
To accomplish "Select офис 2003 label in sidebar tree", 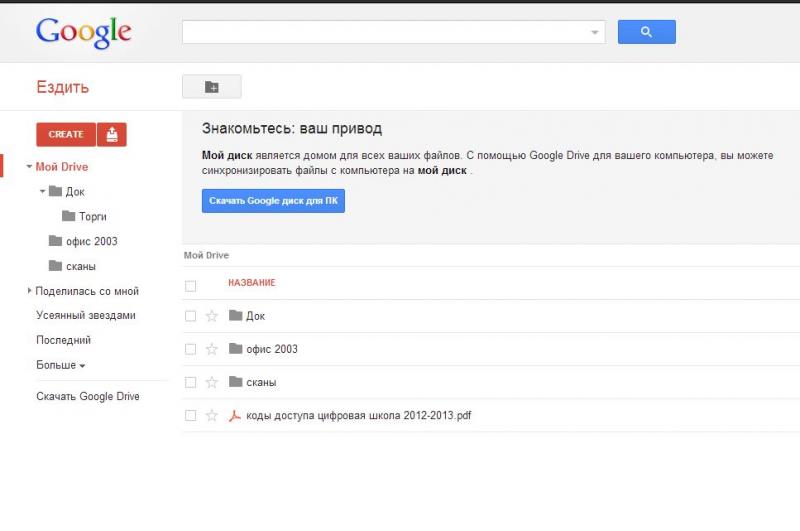I will pos(92,241).
